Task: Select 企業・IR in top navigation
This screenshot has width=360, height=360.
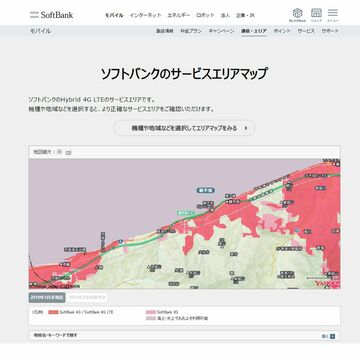Action: coord(245,15)
